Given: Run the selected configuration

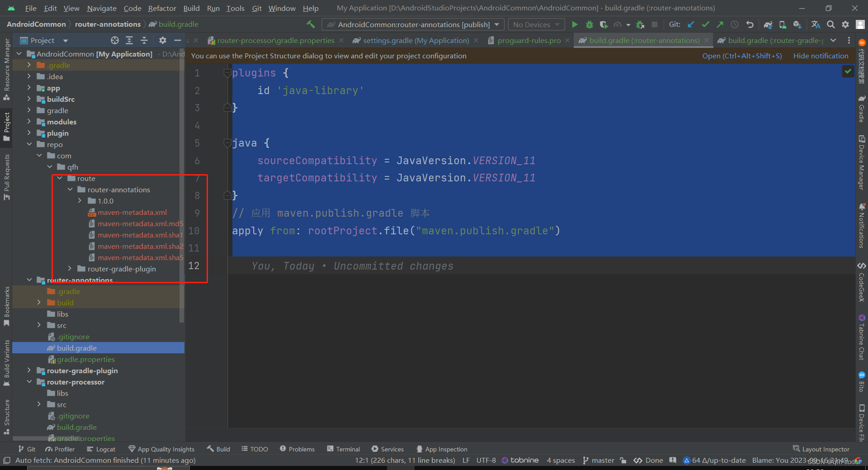Looking at the screenshot, I should point(575,24).
